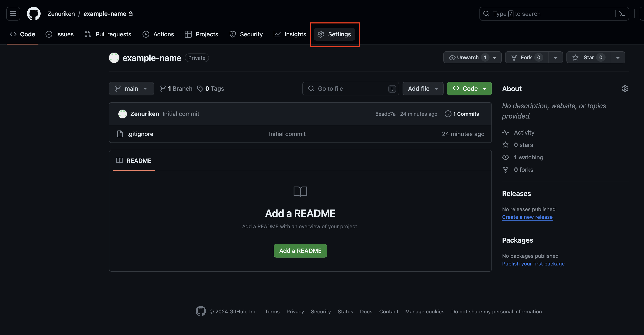This screenshot has height=335, width=644.
Task: Open the Actions tab
Action: pos(158,34)
